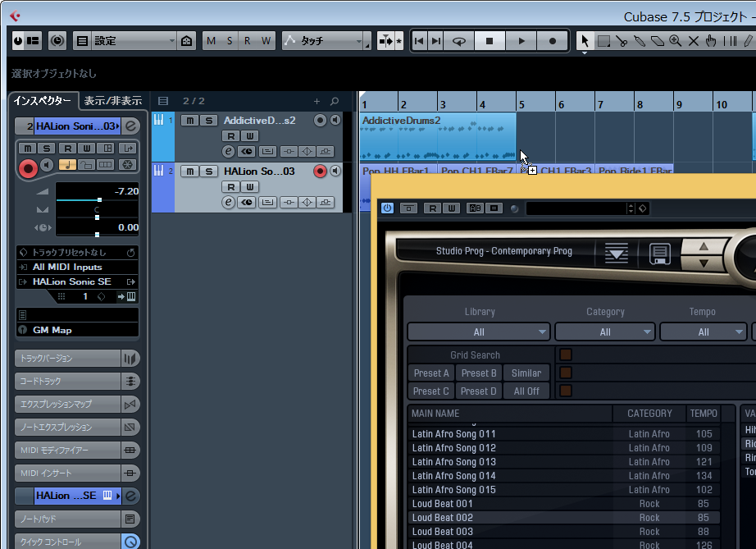Toggle the Cycle loop button

click(x=459, y=41)
